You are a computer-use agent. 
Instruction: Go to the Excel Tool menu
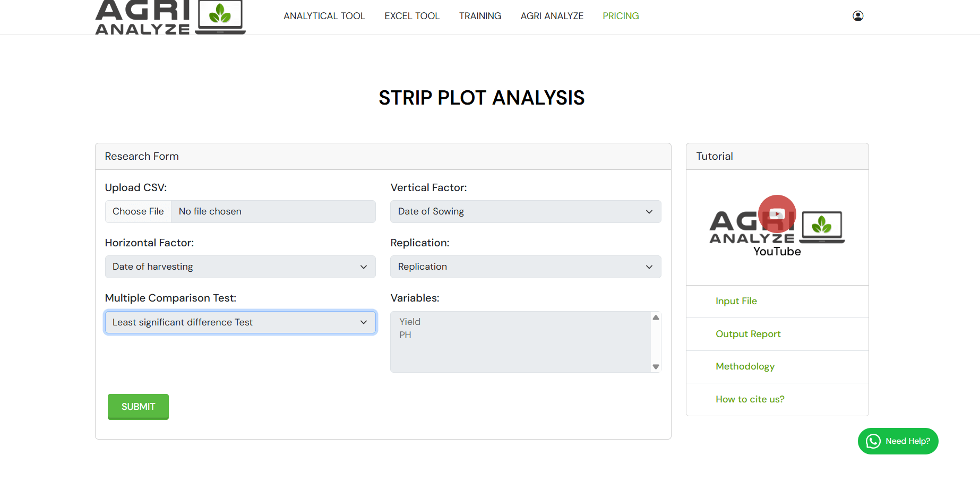[412, 16]
